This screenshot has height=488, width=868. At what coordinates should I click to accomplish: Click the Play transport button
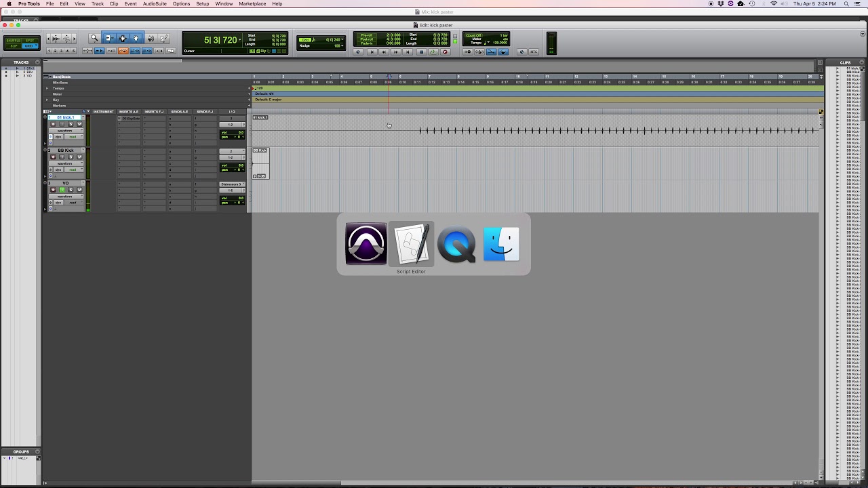[x=433, y=52]
